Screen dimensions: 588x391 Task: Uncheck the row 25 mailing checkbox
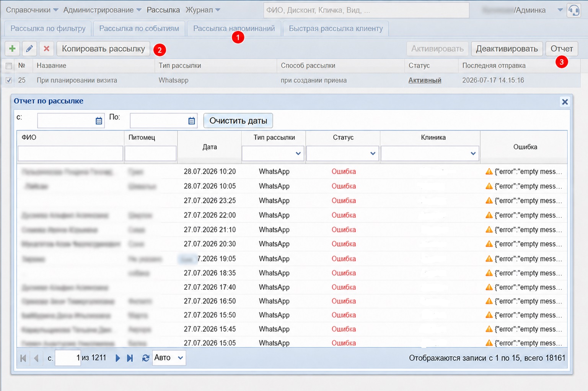click(8, 80)
